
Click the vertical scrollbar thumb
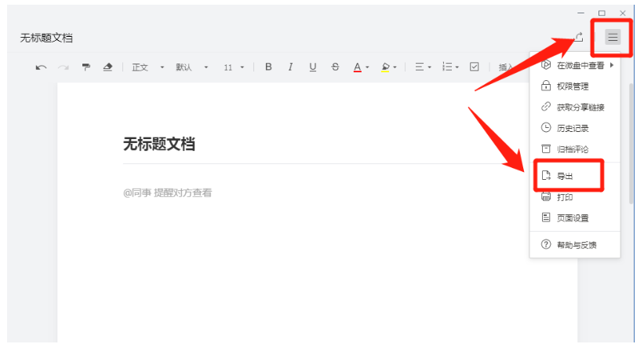tap(631, 144)
